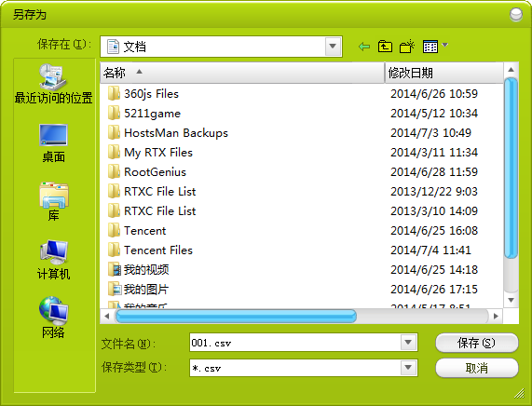
Task: Open 网络 in sidebar
Action: pyautogui.click(x=53, y=318)
